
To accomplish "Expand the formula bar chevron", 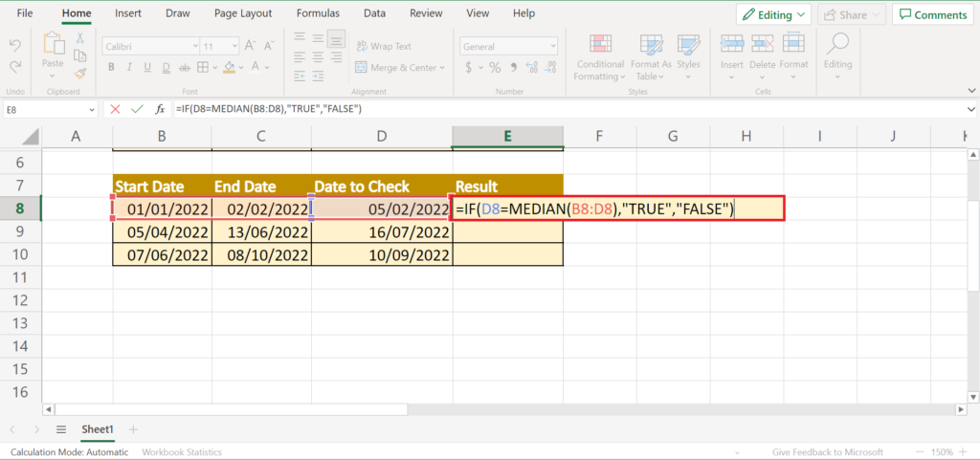I will point(971,109).
